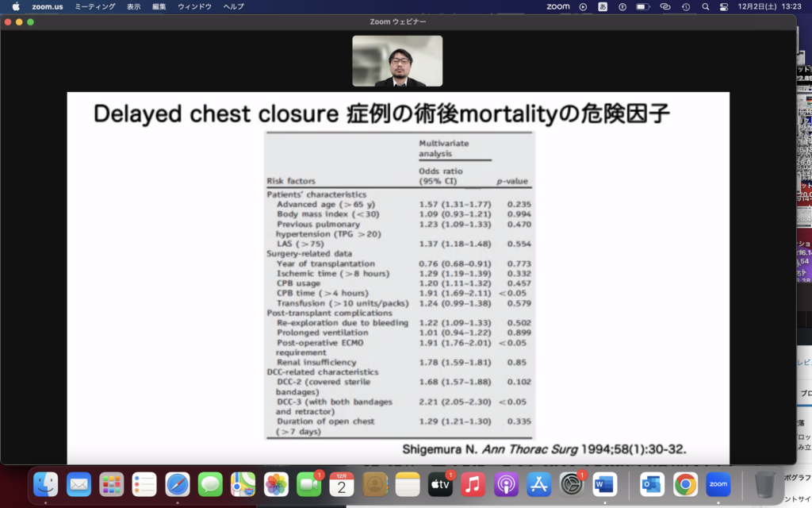Image resolution: width=812 pixels, height=508 pixels.
Task: Open the Trash in the Dock
Action: 765,483
